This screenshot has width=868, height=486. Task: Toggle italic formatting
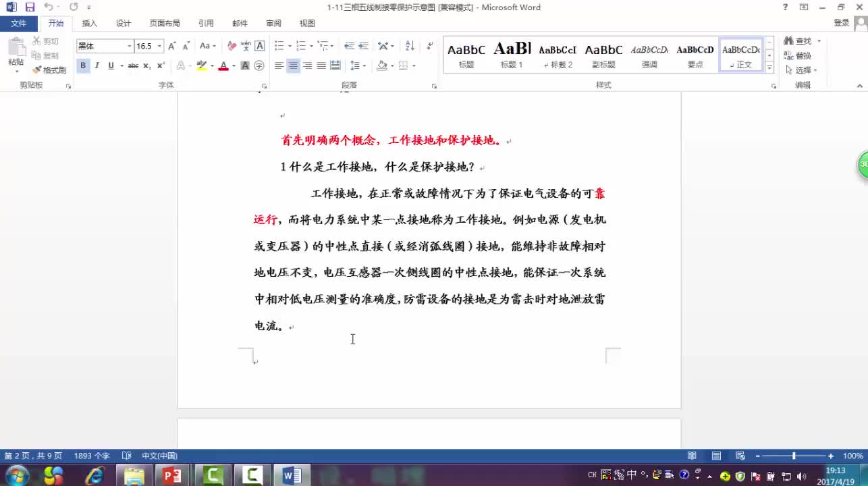pos(97,65)
